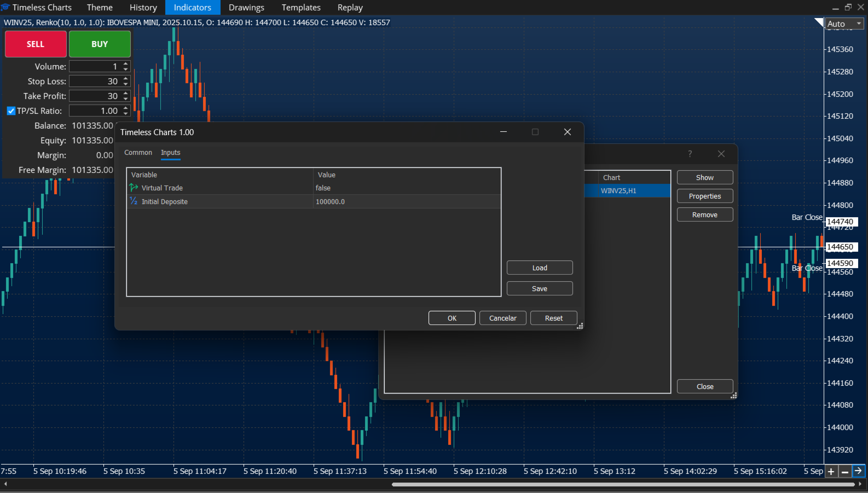The width and height of the screenshot is (868, 493).
Task: Open the Auto scale dropdown
Action: pyautogui.click(x=844, y=24)
